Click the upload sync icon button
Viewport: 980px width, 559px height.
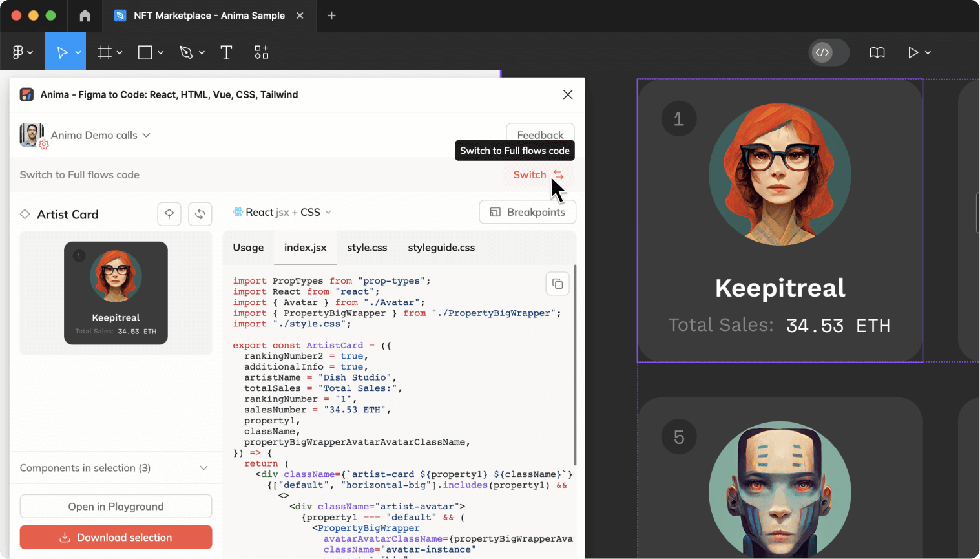(x=169, y=214)
